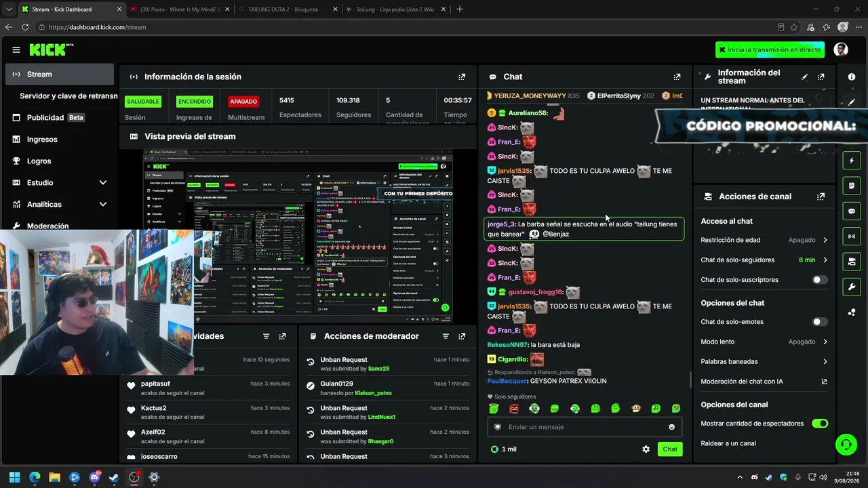The height and width of the screenshot is (488, 868).
Task: Pop out the Información de la sesión panel
Action: click(462, 77)
